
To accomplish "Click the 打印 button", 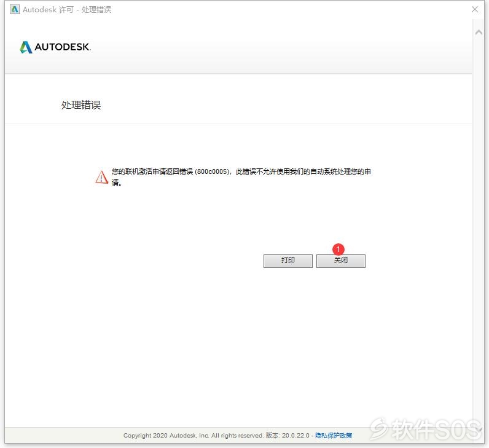I will pyautogui.click(x=288, y=261).
